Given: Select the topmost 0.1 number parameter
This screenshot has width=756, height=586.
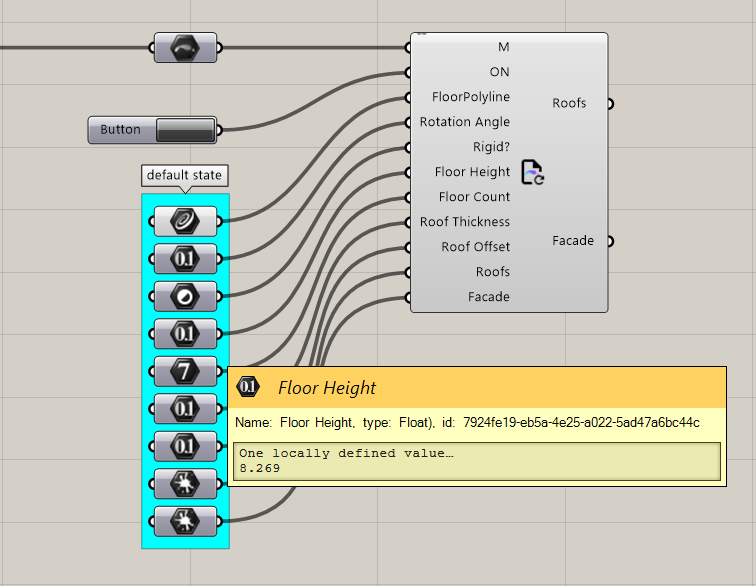Looking at the screenshot, I should coord(185,259).
